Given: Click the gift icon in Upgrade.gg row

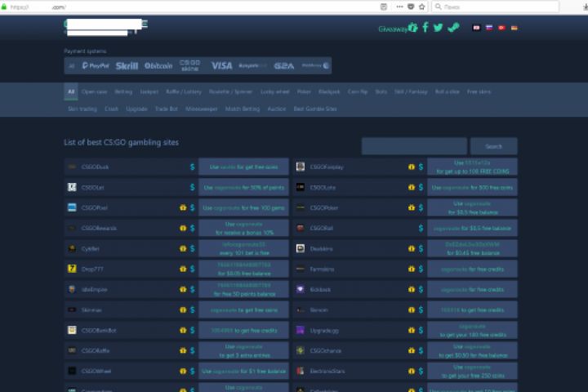Looking at the screenshot, I should 412,331.
